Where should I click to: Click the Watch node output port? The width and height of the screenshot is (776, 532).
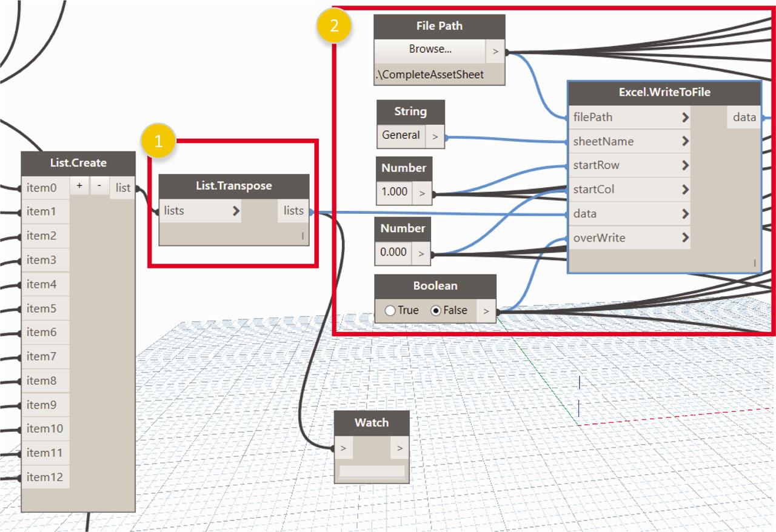pos(400,449)
